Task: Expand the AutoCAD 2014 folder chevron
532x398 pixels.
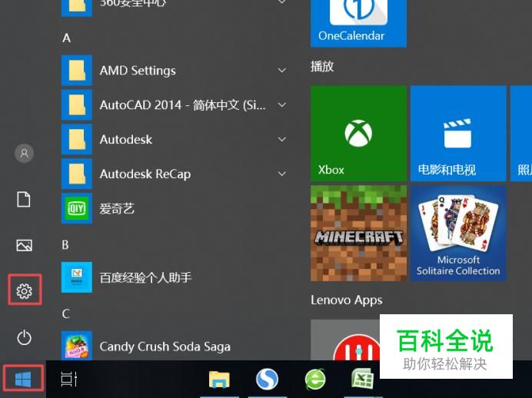Action: (x=281, y=105)
